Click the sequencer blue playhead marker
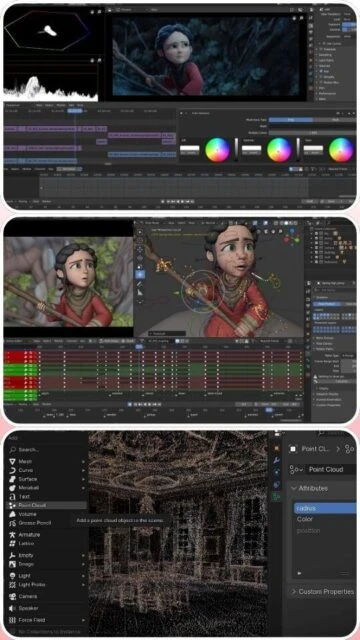The image size is (360, 640). point(75,111)
